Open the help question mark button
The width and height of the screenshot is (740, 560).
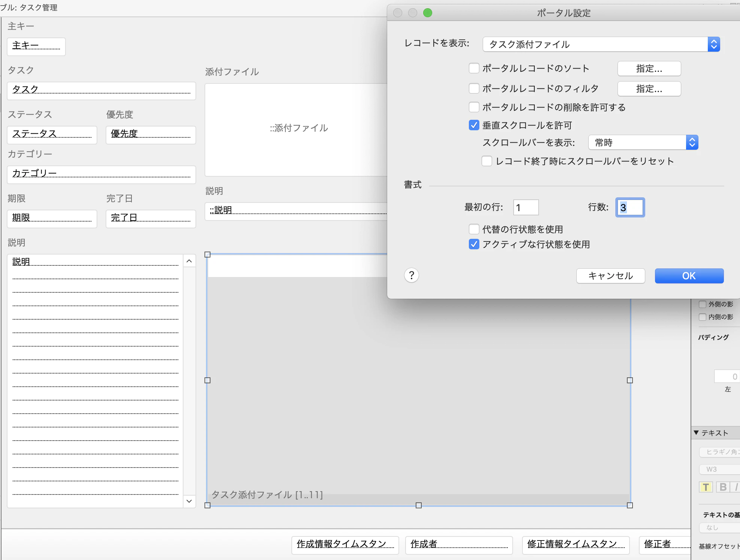pos(411,276)
